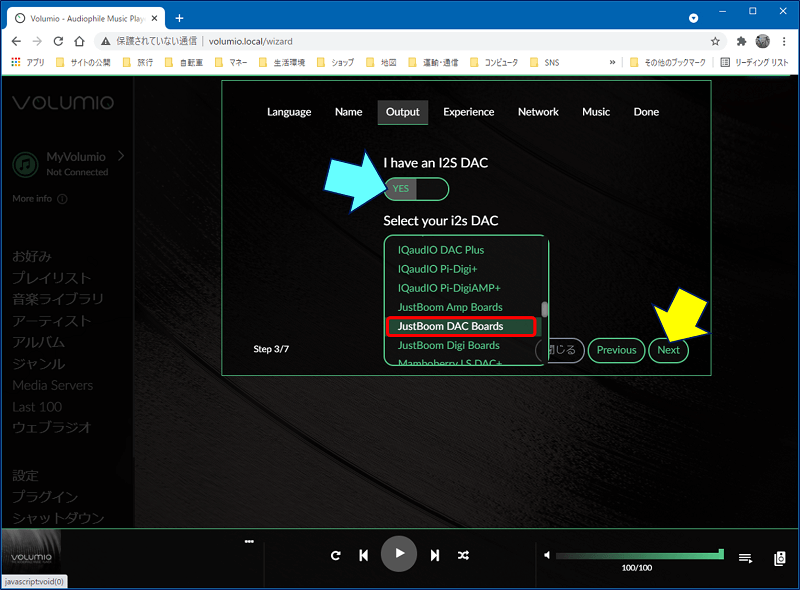Skip to the previous track
This screenshot has height=590, width=800.
click(364, 555)
